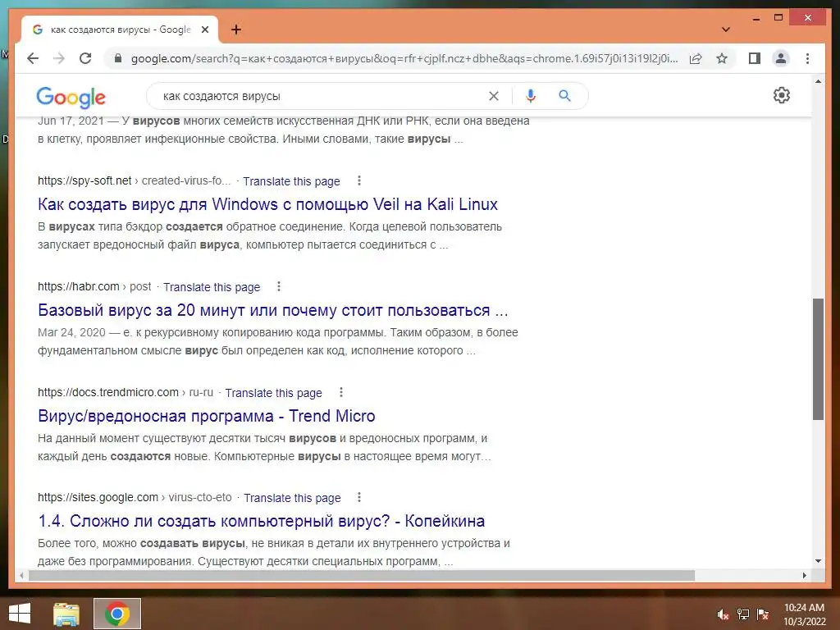
Task: Open Базовый вирус за 20 минут result
Action: [272, 310]
